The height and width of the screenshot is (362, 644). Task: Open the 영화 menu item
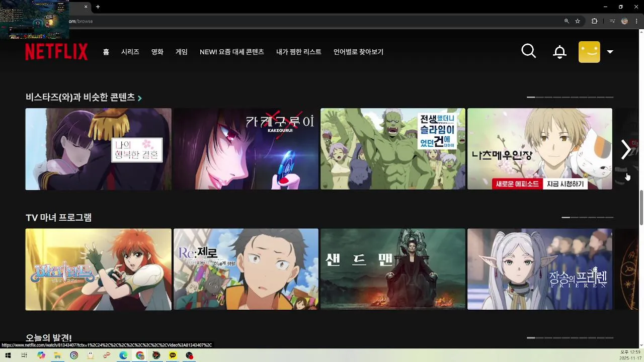click(157, 52)
